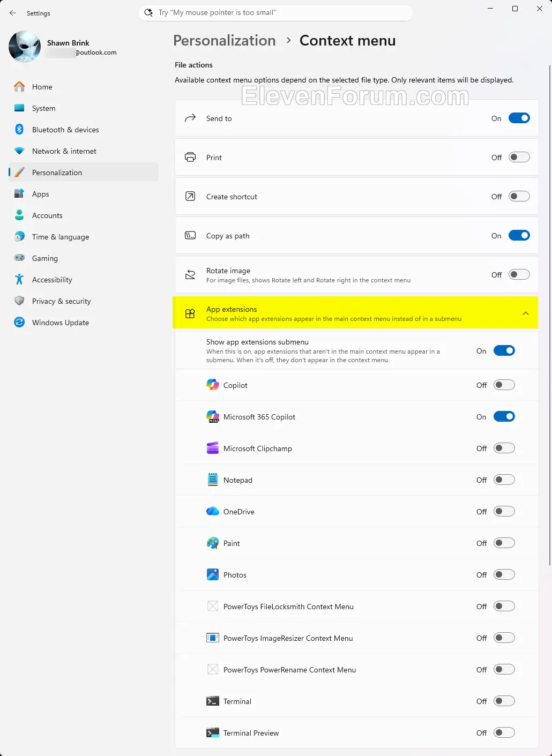
Task: Click the Privacy shield icon
Action: (19, 301)
